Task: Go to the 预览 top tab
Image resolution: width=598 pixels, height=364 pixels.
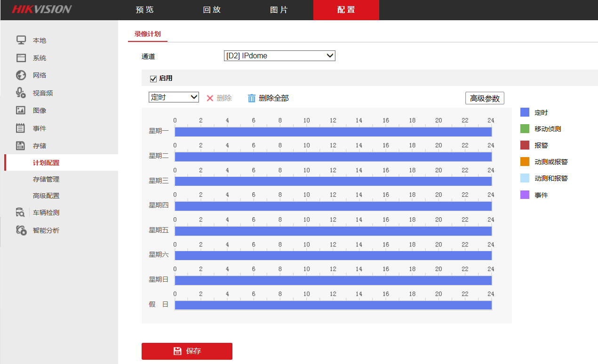Action: pos(144,10)
